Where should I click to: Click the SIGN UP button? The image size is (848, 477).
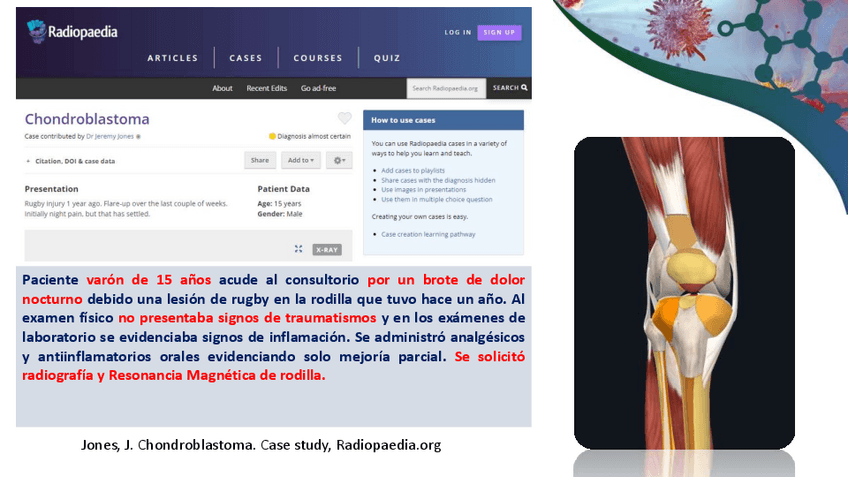pyautogui.click(x=499, y=32)
